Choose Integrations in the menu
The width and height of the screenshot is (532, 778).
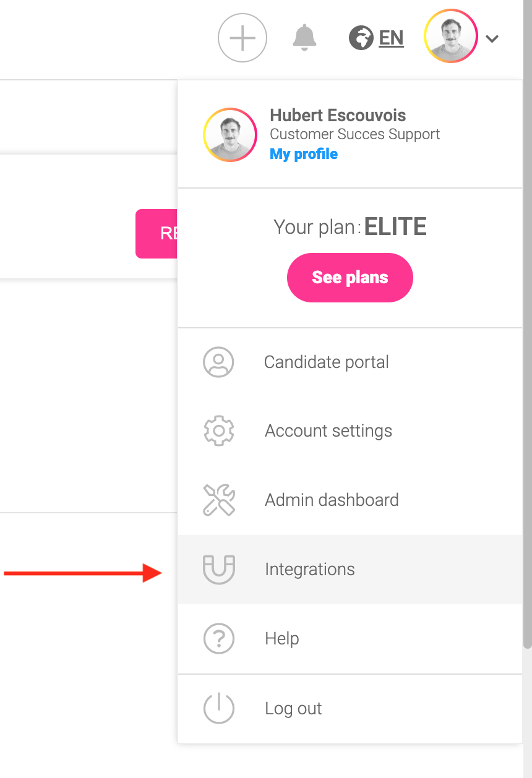[309, 569]
